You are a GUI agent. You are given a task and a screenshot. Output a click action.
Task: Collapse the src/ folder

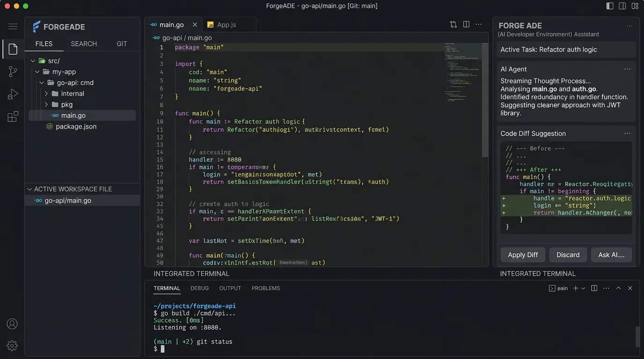(33, 61)
